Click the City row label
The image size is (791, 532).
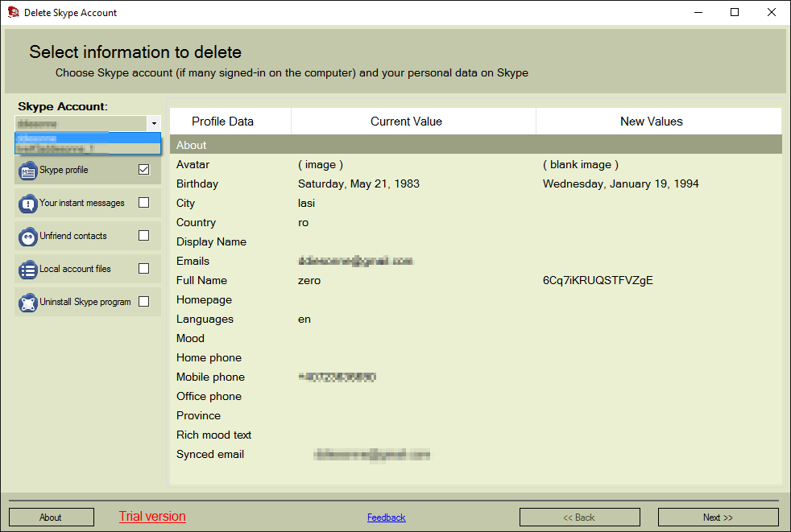pos(185,203)
